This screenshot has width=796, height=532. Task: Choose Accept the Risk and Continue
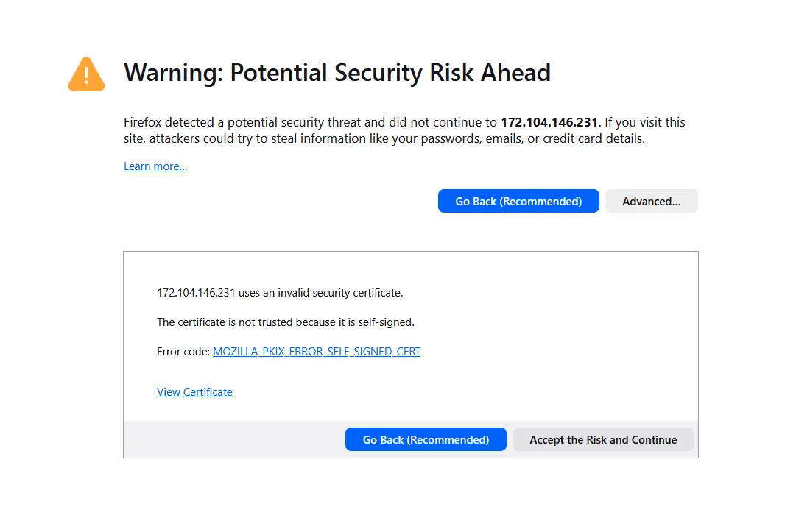[603, 439]
